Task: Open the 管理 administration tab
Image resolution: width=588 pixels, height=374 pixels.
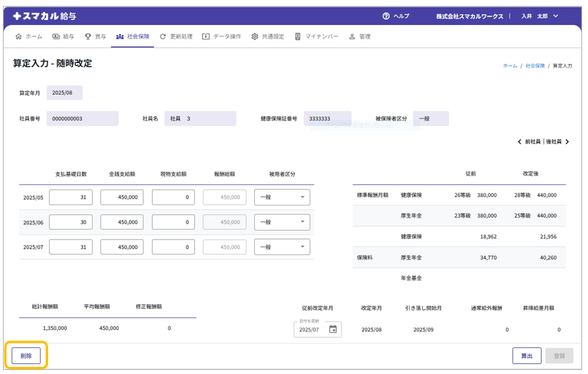Action: pos(360,36)
